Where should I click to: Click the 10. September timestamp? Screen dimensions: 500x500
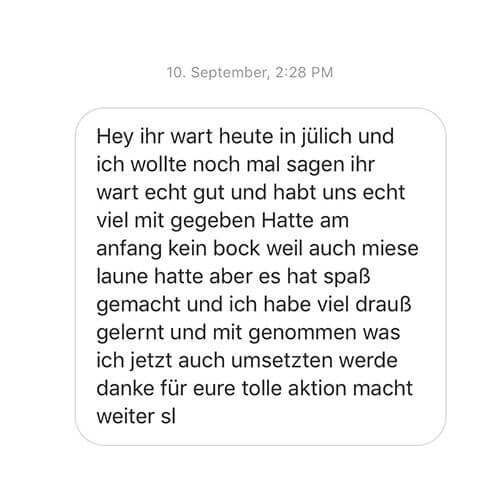tap(249, 73)
